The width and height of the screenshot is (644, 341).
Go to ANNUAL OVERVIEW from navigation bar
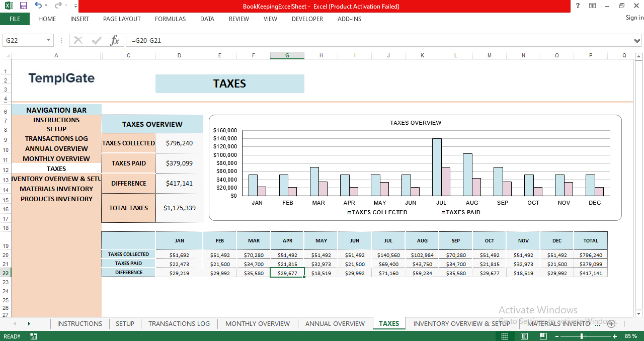point(56,149)
